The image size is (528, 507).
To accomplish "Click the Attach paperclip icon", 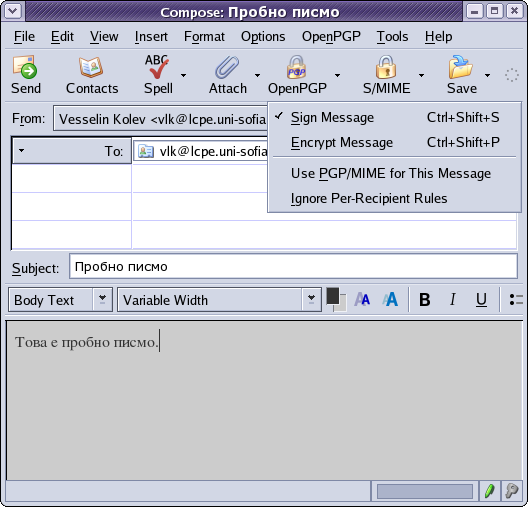I will tap(227, 67).
